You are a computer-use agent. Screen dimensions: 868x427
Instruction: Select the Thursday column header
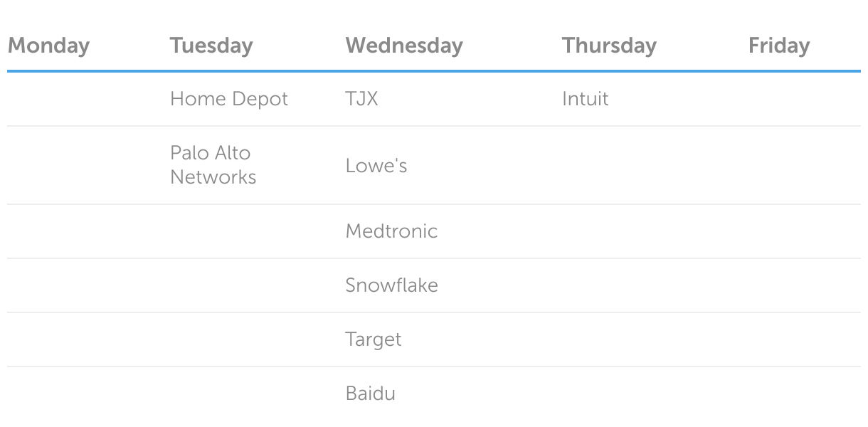click(609, 46)
